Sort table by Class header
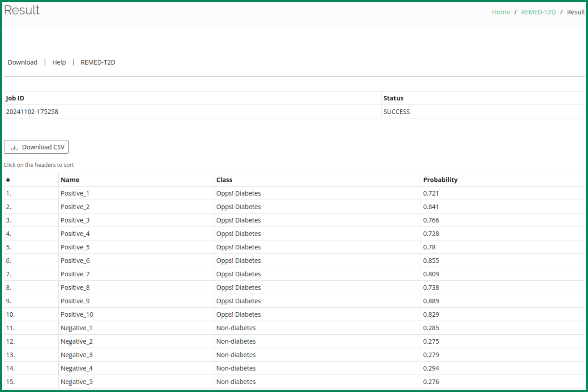588x392 pixels. click(224, 180)
